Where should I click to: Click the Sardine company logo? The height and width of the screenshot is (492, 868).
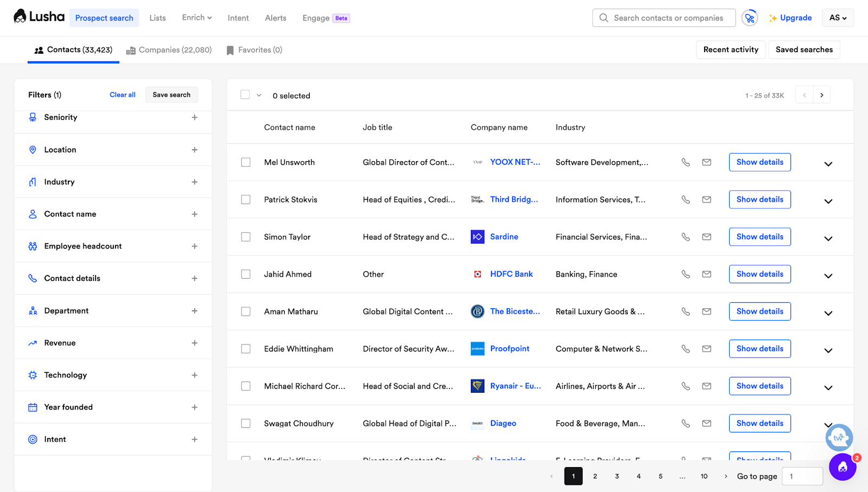tap(477, 237)
